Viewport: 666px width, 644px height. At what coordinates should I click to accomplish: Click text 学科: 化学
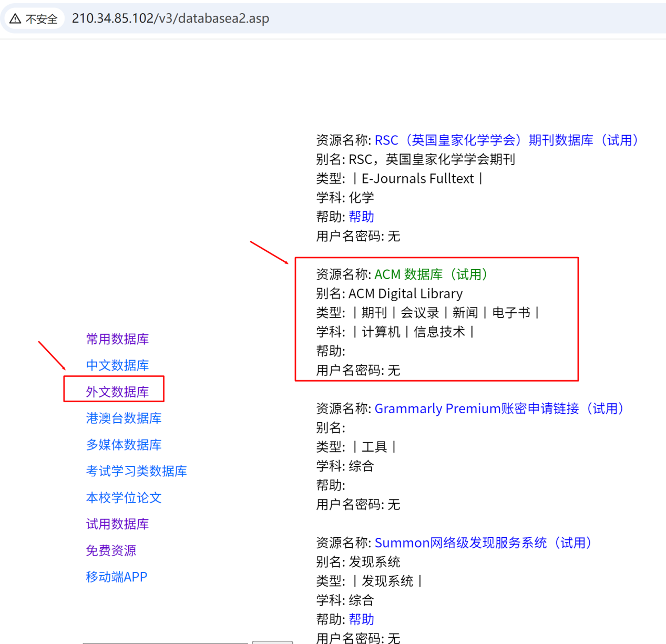(x=345, y=198)
